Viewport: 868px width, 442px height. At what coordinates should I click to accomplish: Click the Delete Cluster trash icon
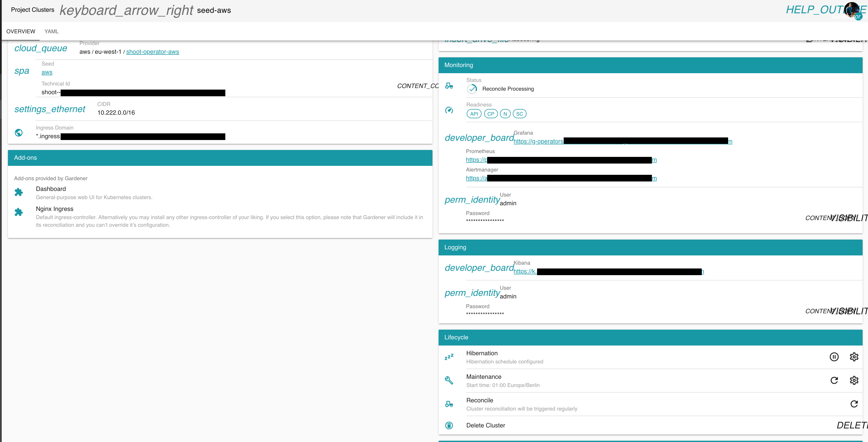450,425
